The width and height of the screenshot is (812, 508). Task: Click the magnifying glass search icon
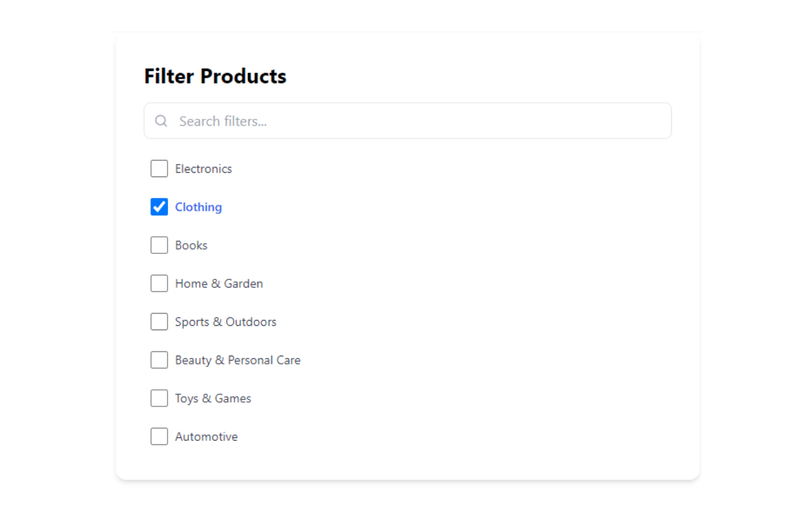click(x=161, y=121)
